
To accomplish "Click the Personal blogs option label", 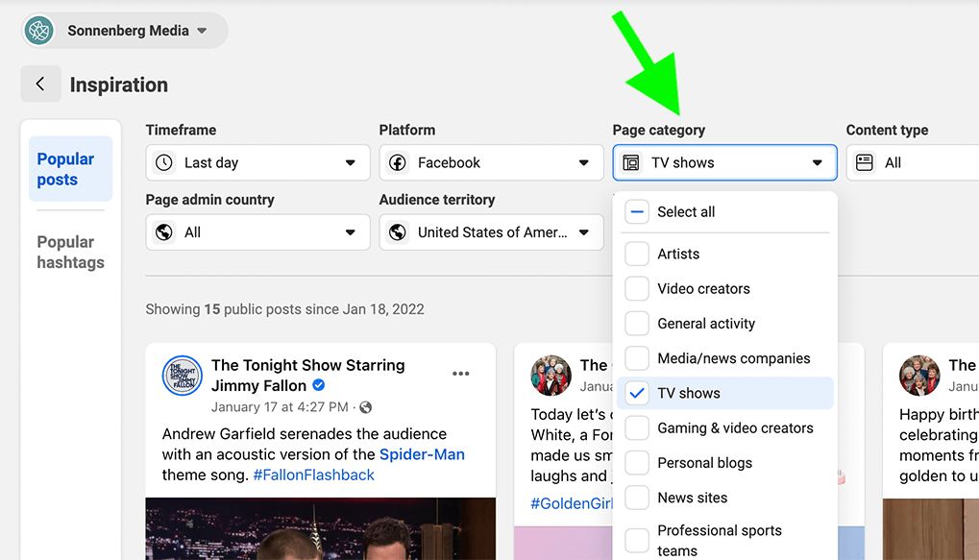I will tap(705, 463).
